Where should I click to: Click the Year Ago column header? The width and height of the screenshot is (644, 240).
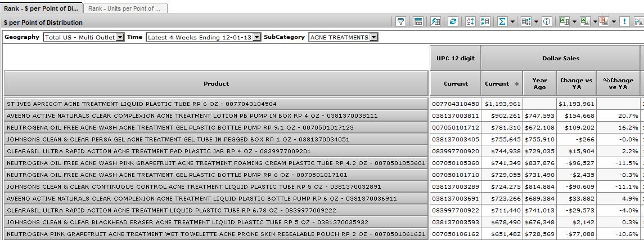tap(539, 84)
